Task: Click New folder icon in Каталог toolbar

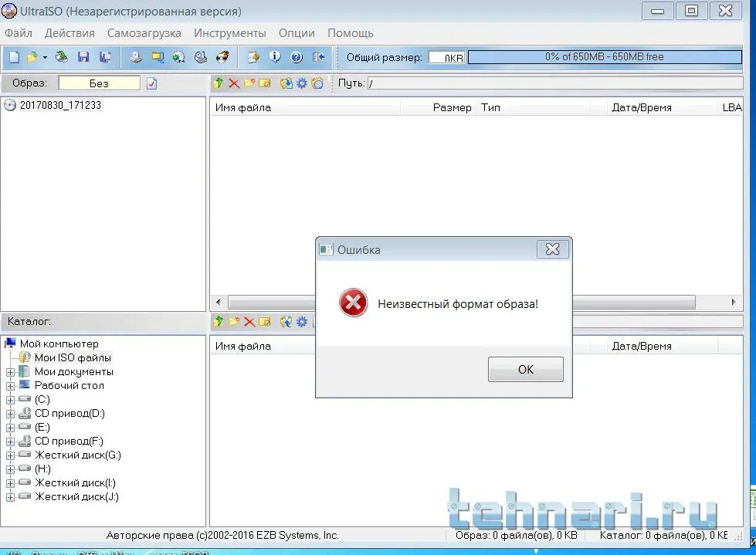Action: click(234, 321)
